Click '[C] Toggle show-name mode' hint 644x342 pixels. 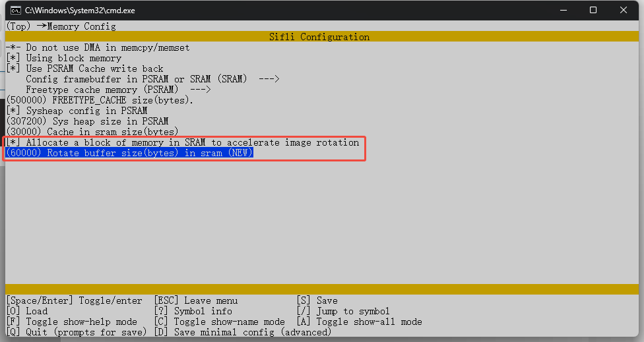[220, 322]
